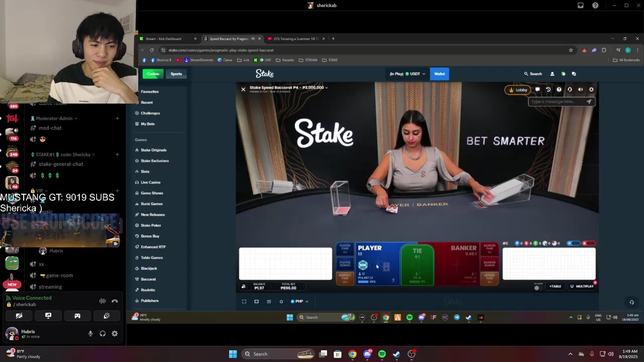Open new browser tab with plus

(333, 39)
